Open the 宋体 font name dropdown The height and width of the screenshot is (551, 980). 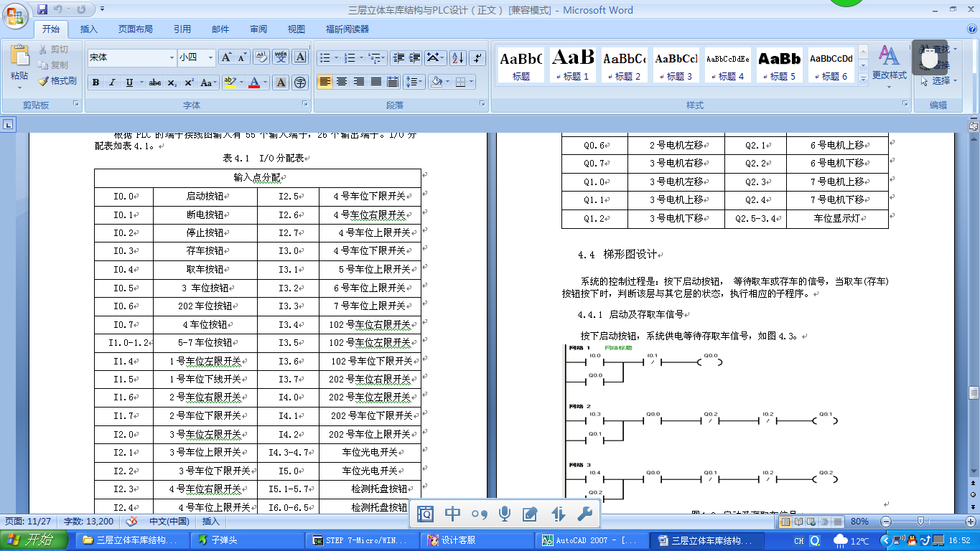171,57
